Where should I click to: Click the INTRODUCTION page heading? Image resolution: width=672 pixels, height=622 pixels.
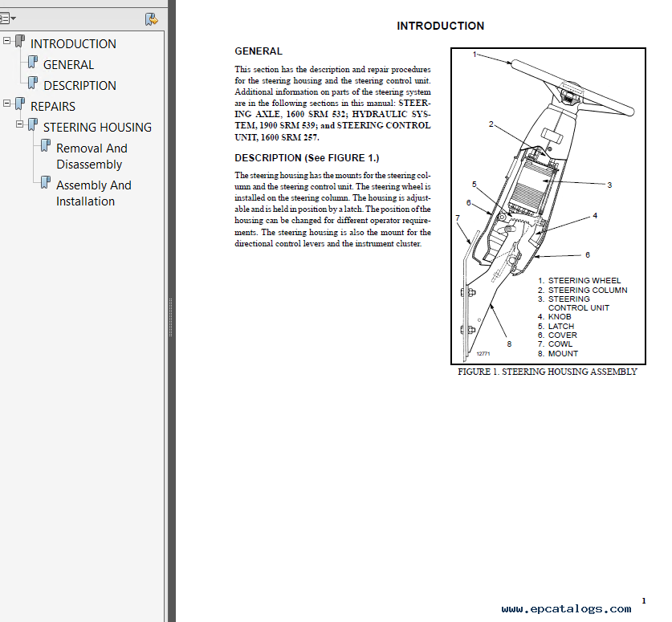tap(441, 26)
